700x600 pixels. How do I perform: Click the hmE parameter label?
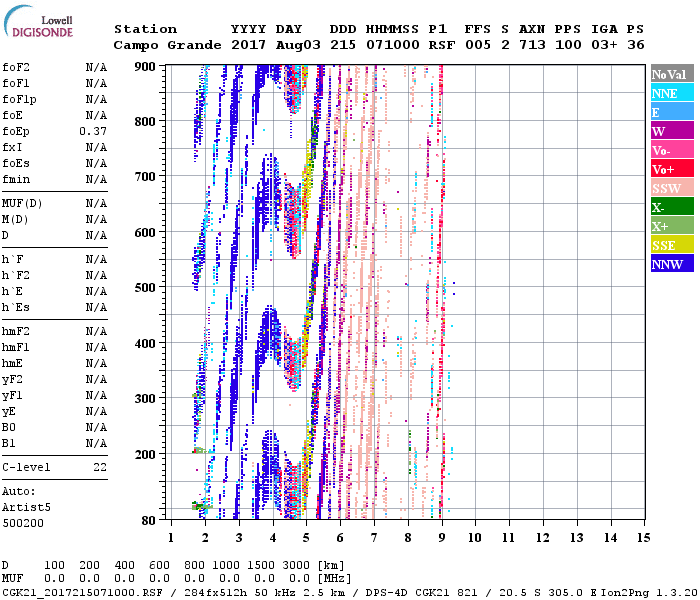coord(12,363)
